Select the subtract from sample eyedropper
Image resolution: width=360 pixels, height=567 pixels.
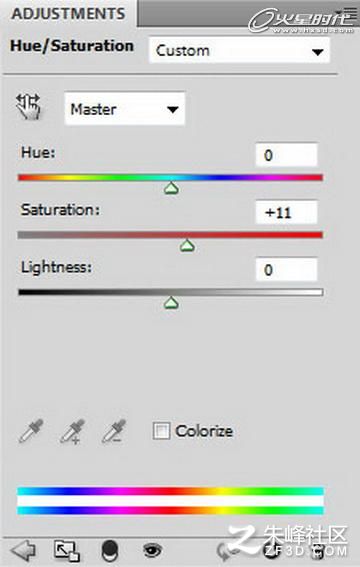pos(114,431)
